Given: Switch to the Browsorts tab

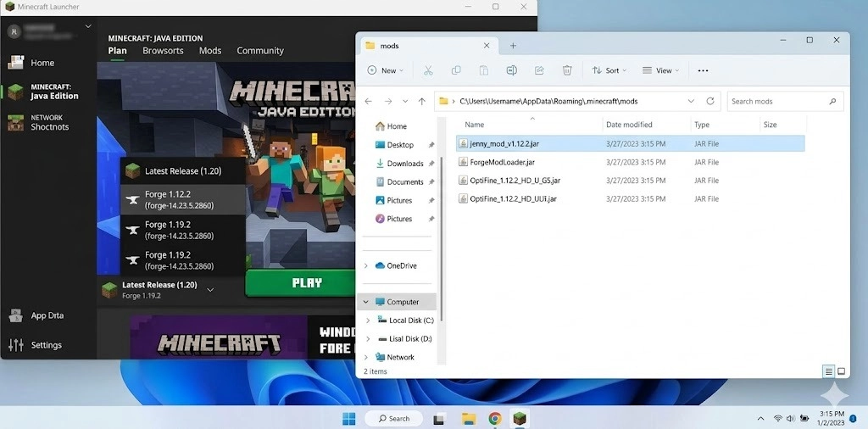Looking at the screenshot, I should (x=163, y=50).
